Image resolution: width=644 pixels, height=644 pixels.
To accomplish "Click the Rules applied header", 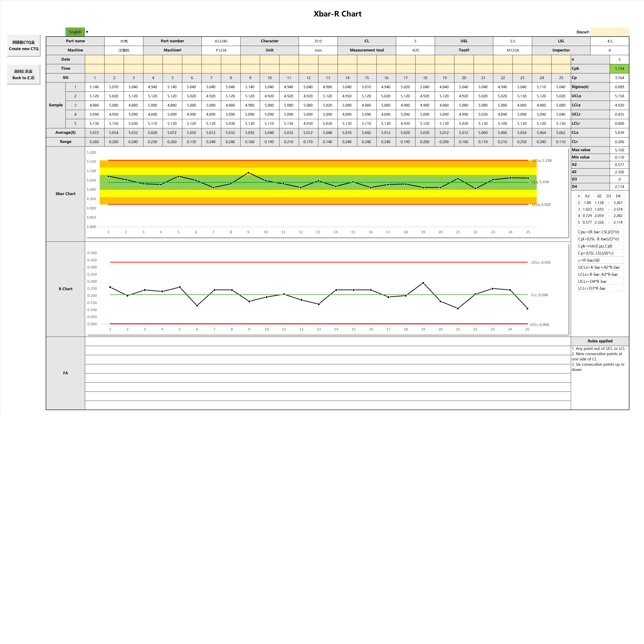I will click(600, 341).
